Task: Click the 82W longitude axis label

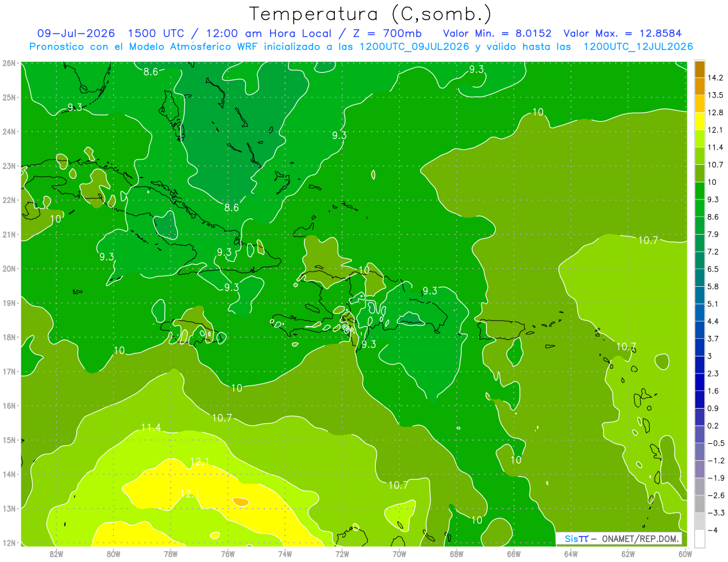Action: click(x=56, y=554)
